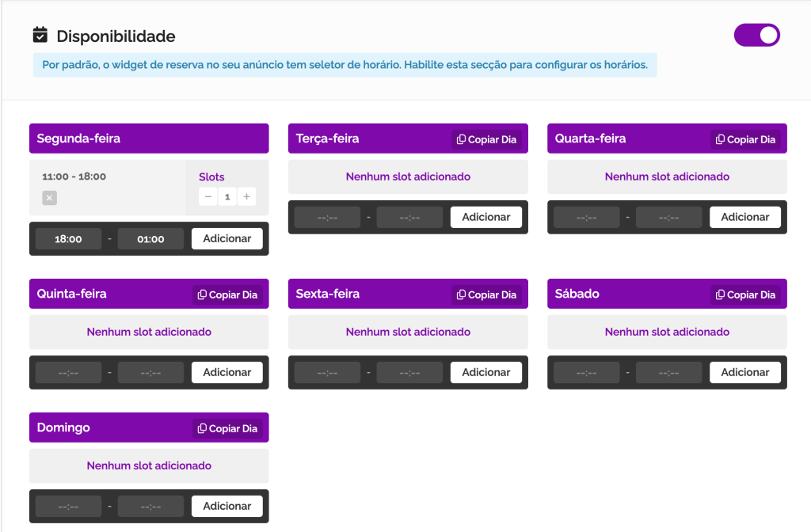This screenshot has width=811, height=532.
Task: Edit Monday start time field 18:00
Action: coord(68,239)
